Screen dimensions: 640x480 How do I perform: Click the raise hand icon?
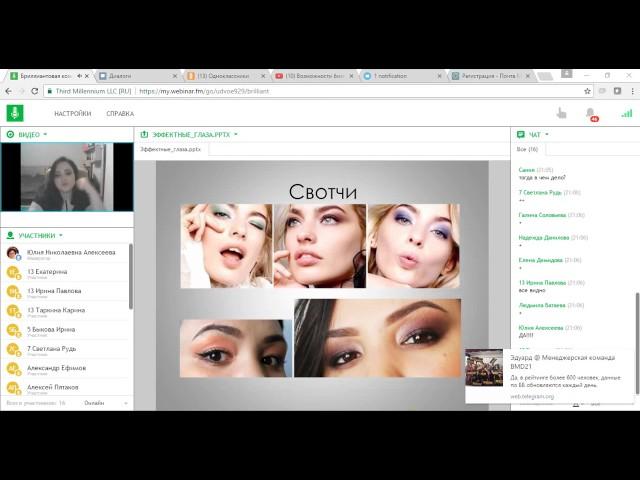(562, 113)
